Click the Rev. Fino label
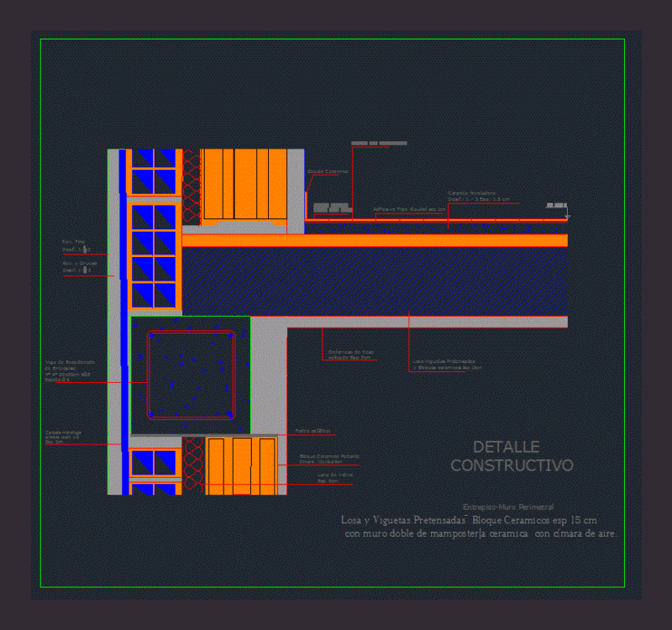The width and height of the screenshot is (672, 630). (76, 245)
